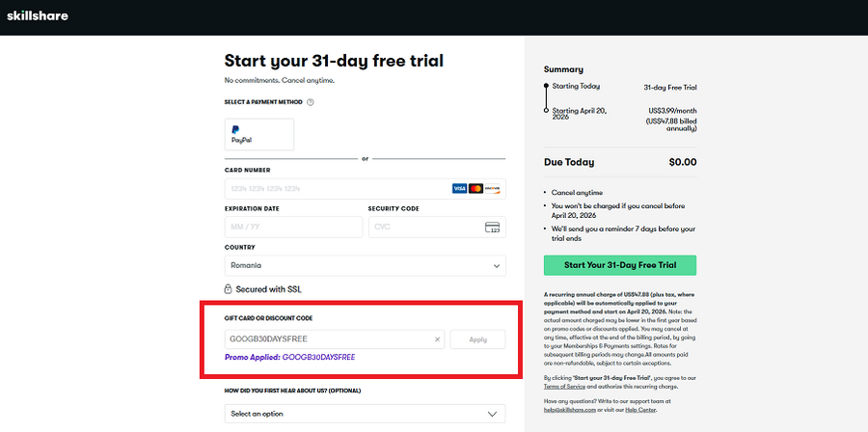Focus the Expiration Date MM / YY field
Viewport: 868px width, 432px height.
tap(292, 228)
